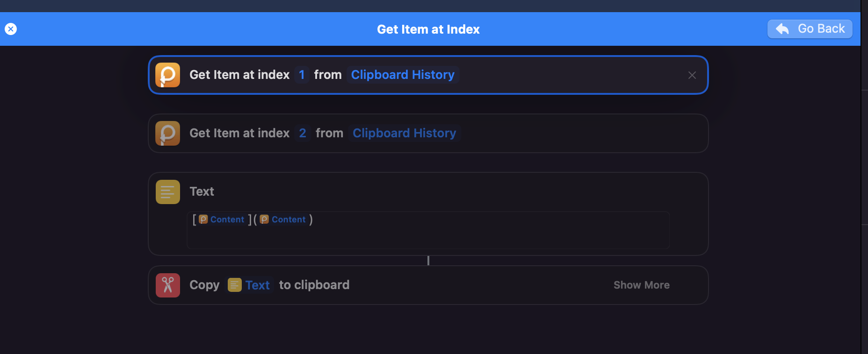Viewport: 868px width, 354px height.
Task: Open Clipboard History selector in first action
Action: (x=403, y=75)
